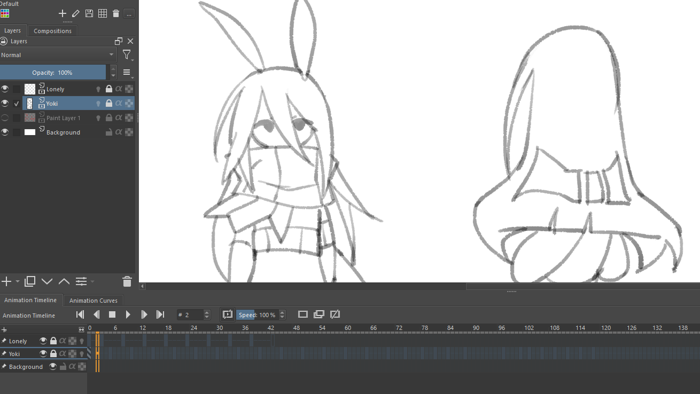This screenshot has height=394, width=700.
Task: Float the Layers docker panel
Action: [118, 41]
